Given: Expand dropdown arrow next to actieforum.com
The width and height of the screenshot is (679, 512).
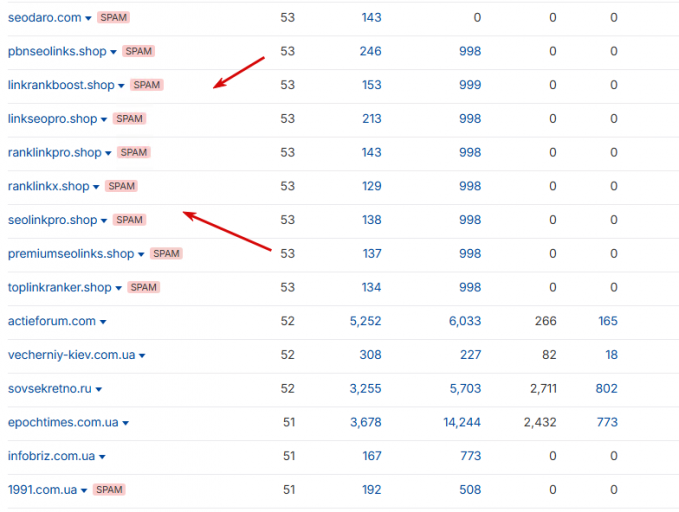Looking at the screenshot, I should point(103,322).
